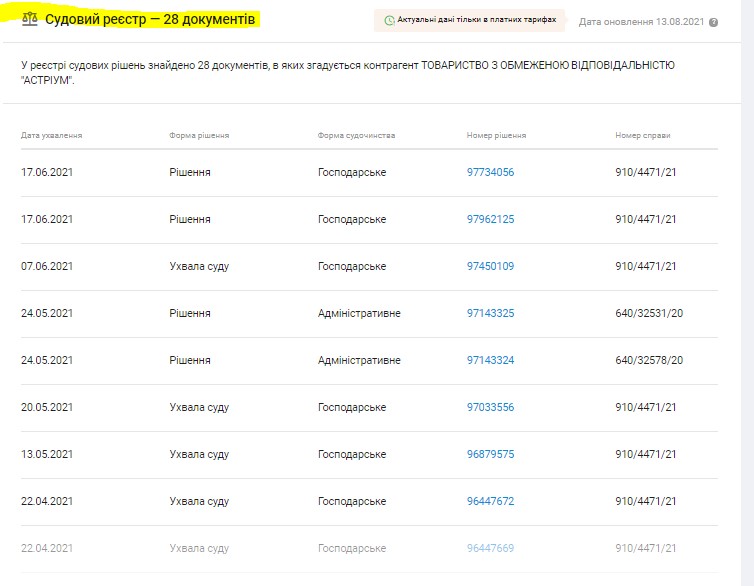The width and height of the screenshot is (754, 586).
Task: Click the scales icon beside Судовий реєстр
Action: [x=29, y=20]
